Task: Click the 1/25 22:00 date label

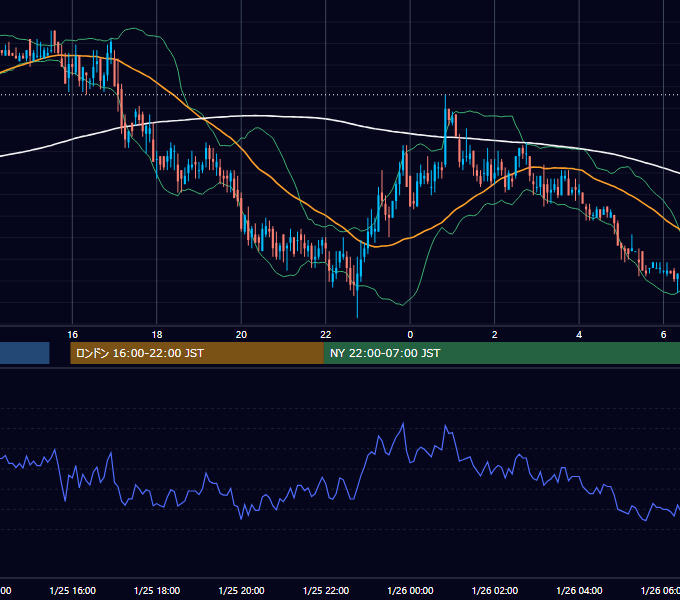Action: click(326, 591)
